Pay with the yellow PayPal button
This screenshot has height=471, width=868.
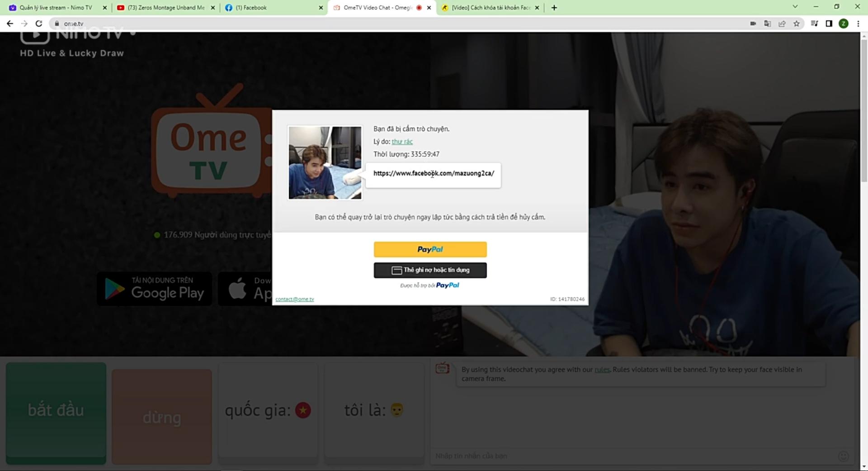(x=430, y=249)
